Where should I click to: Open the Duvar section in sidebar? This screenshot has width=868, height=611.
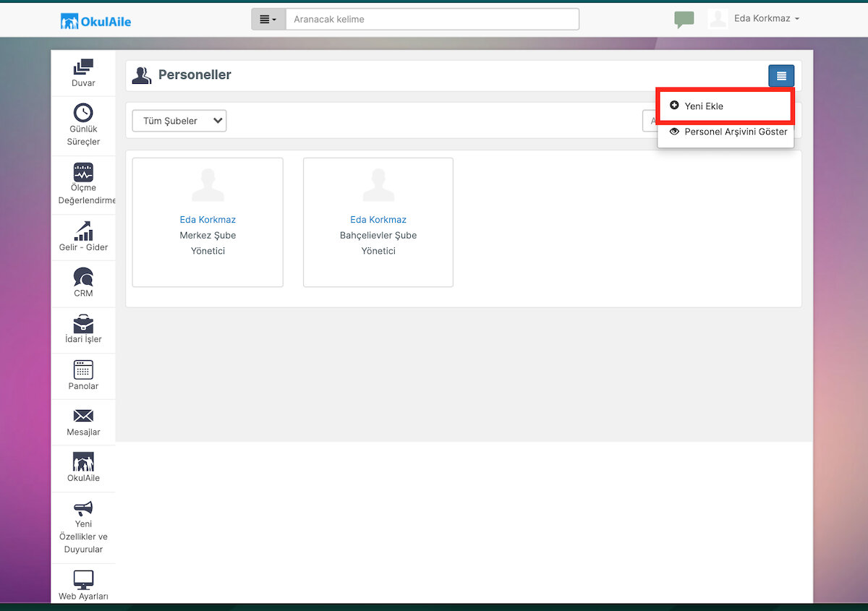[x=83, y=73]
